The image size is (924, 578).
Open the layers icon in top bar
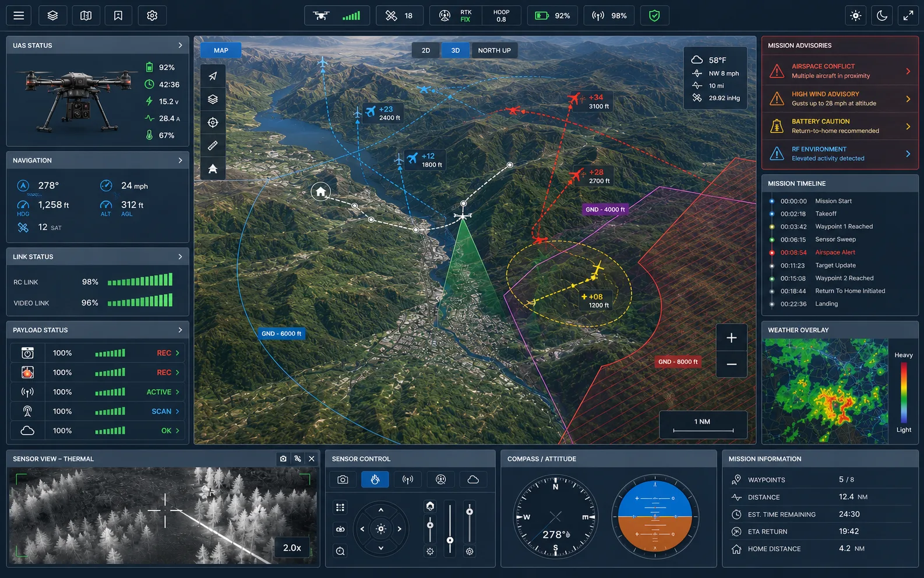point(52,16)
